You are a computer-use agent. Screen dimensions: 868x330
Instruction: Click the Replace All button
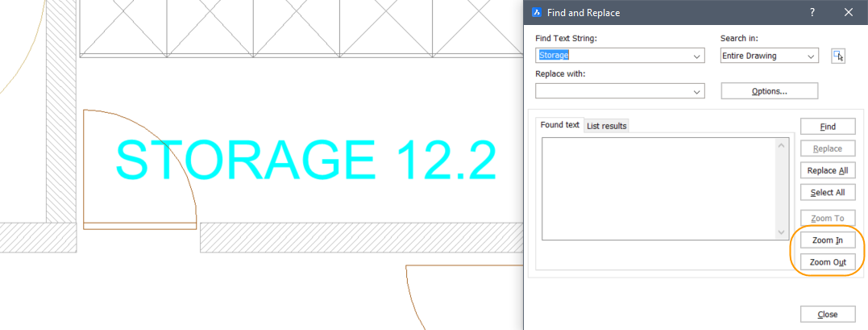click(828, 171)
